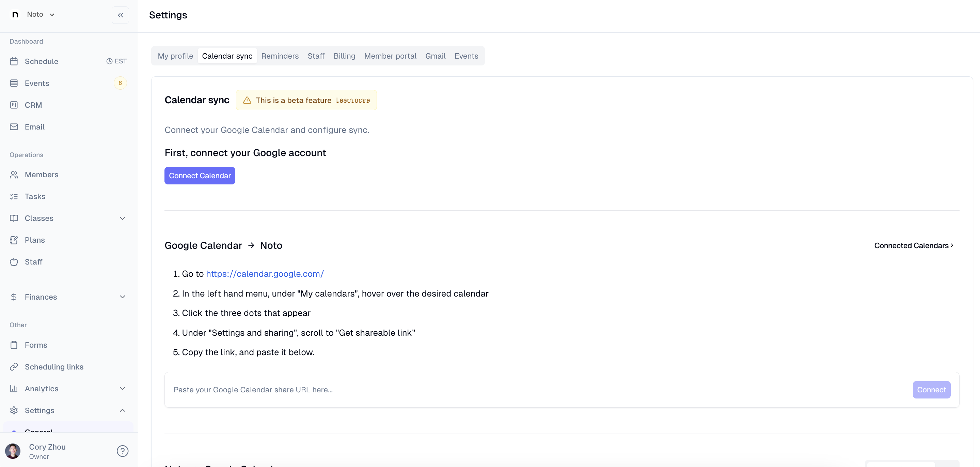Click the Staff apple icon
This screenshot has width=980, height=467.
tap(14, 262)
